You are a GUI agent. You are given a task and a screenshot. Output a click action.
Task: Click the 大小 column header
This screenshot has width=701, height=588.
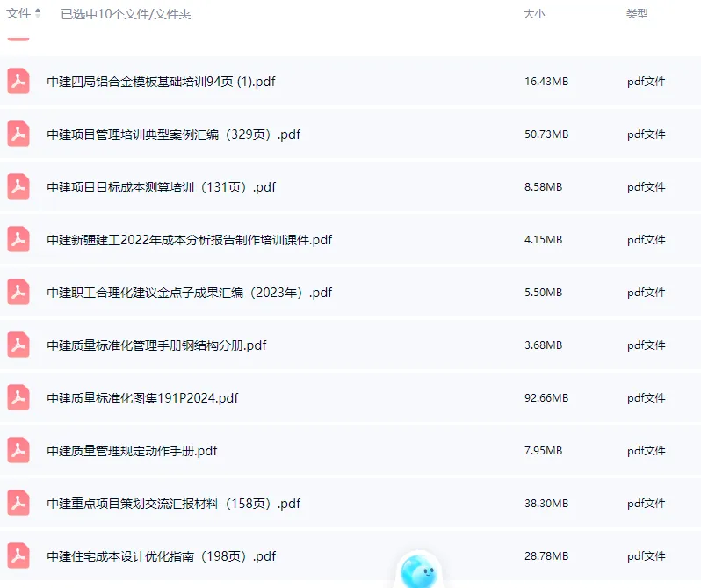[x=534, y=14]
